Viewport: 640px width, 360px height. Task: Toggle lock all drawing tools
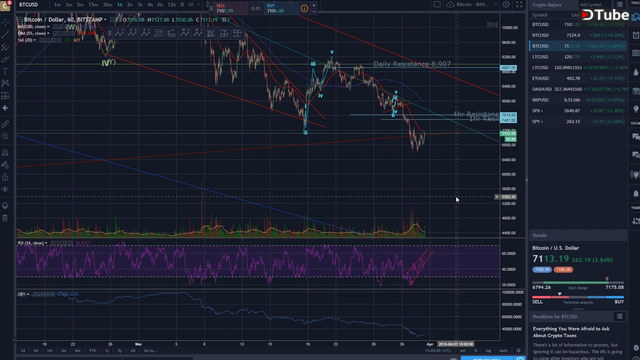(5, 177)
